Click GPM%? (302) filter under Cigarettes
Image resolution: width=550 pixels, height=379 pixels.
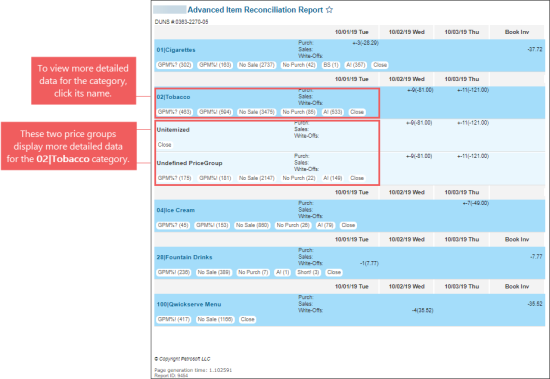point(174,65)
